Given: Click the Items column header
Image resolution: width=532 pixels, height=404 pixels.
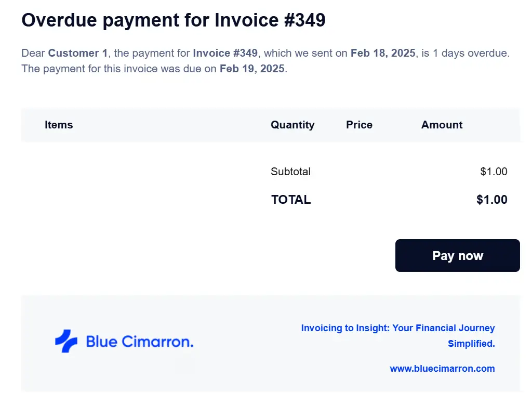Looking at the screenshot, I should [x=59, y=125].
